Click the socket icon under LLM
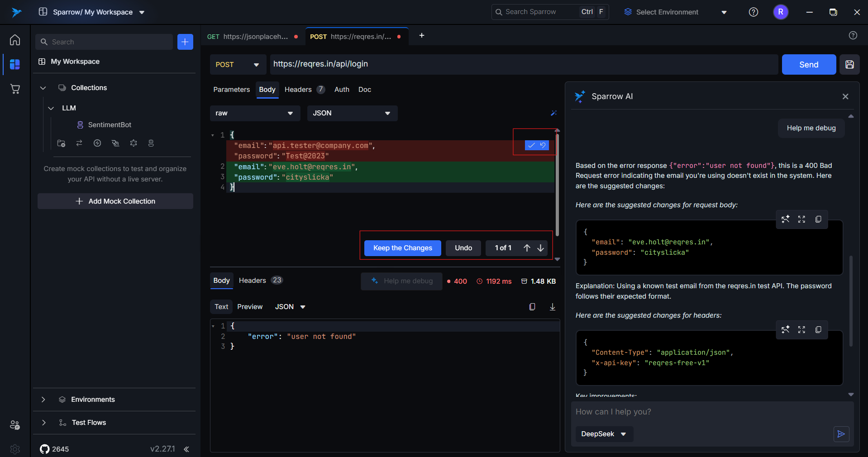 point(115,143)
